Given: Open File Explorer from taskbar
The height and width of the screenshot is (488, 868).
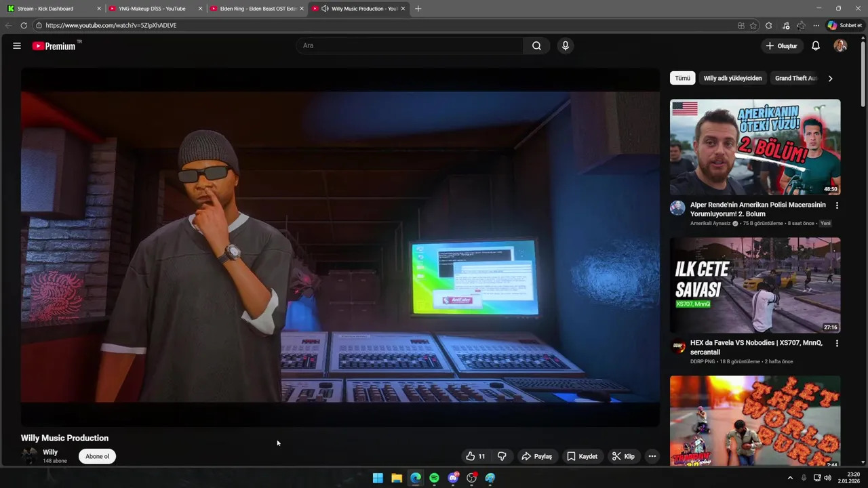Looking at the screenshot, I should coord(397,478).
